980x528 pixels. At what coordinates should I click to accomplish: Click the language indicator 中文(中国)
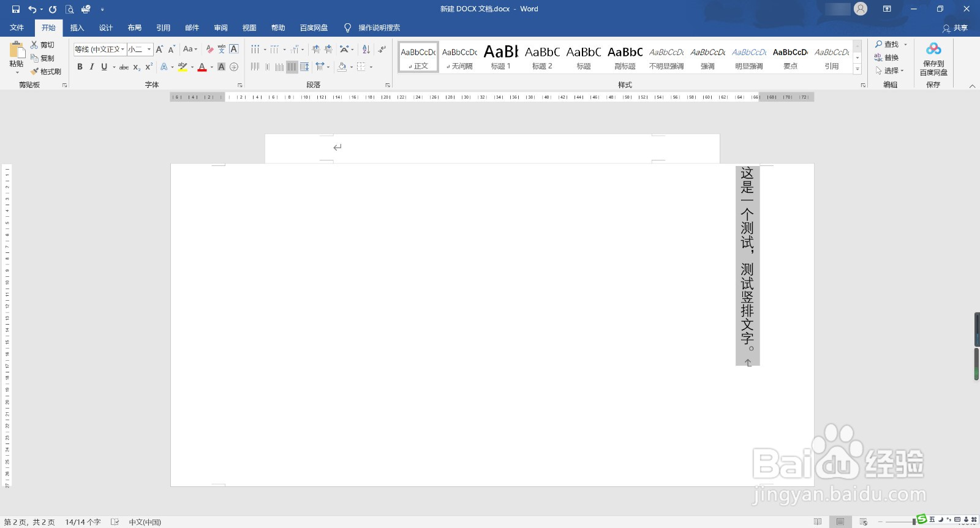(x=145, y=522)
